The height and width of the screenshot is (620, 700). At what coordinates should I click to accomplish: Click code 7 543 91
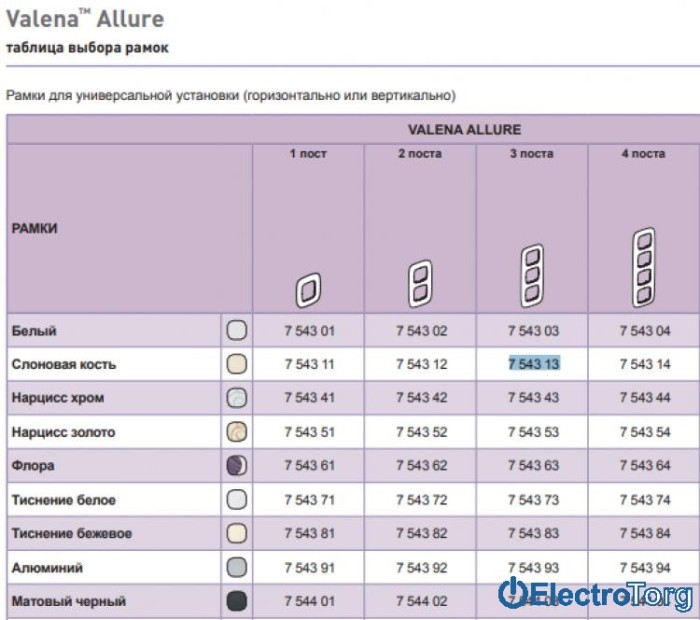click(x=309, y=567)
